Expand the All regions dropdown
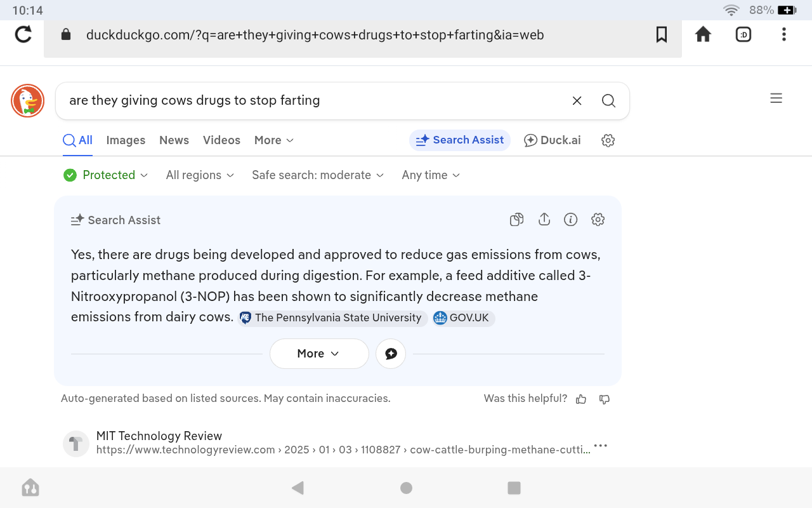The image size is (812, 508). (x=200, y=175)
